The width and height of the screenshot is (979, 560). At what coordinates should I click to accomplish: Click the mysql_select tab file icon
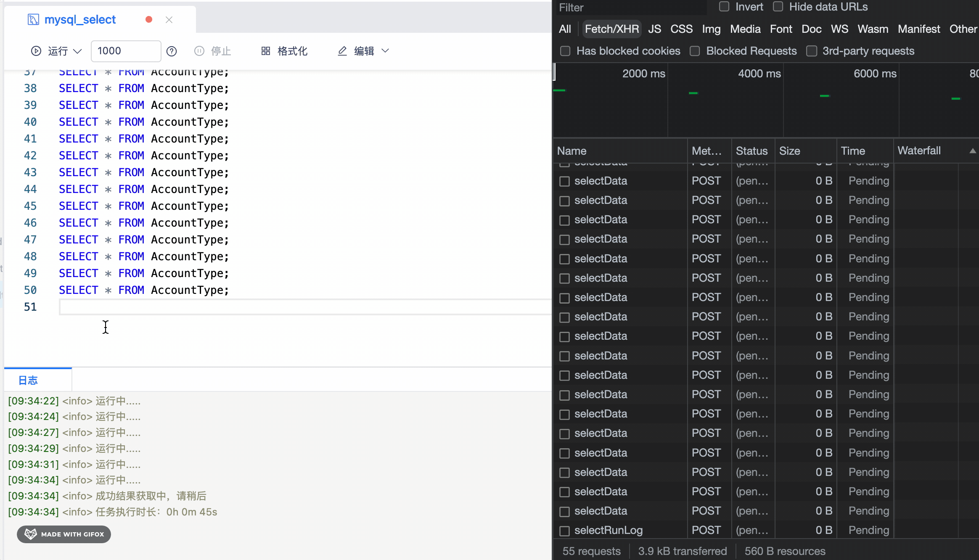(33, 20)
